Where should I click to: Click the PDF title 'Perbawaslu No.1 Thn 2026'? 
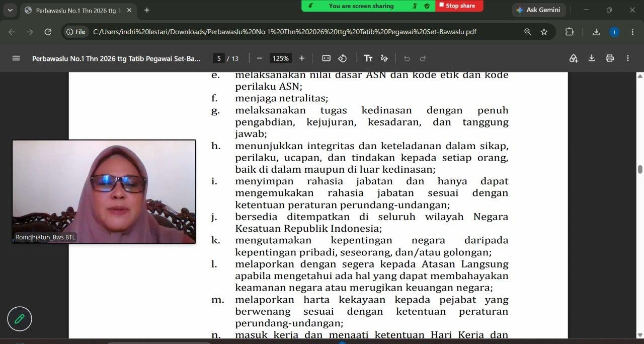tap(116, 58)
